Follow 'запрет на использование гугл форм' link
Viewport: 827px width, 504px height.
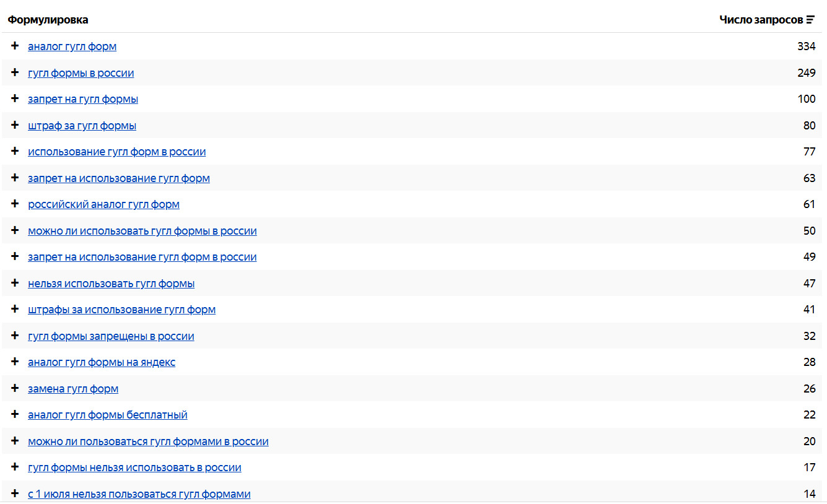click(x=118, y=178)
